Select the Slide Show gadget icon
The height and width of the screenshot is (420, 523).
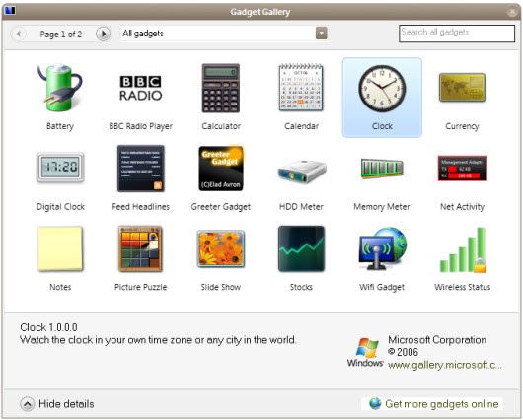point(221,248)
